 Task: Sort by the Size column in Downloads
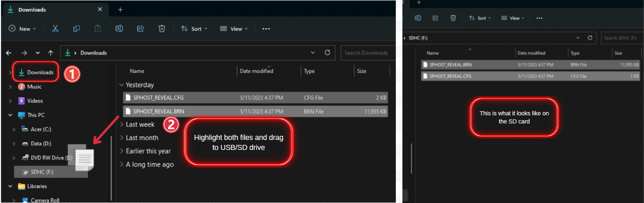(361, 71)
